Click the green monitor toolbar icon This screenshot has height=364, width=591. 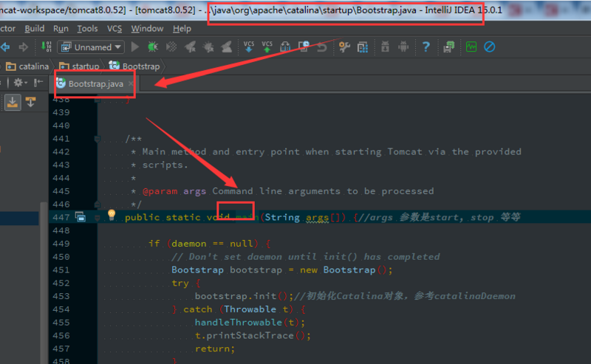click(471, 47)
